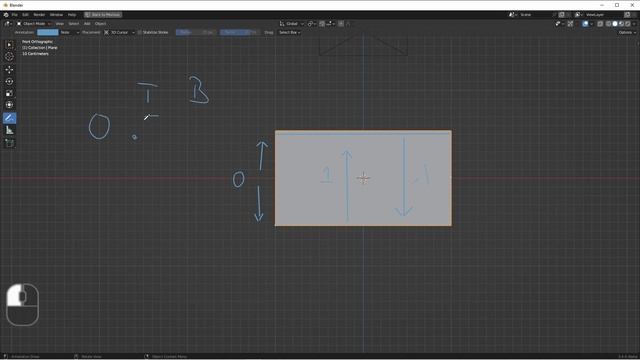This screenshot has height=360, width=640.
Task: Switch to Wireframe shading
Action: pyautogui.click(x=609, y=24)
